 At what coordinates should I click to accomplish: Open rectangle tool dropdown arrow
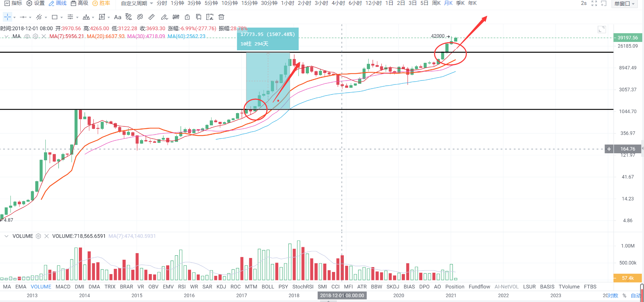[61, 17]
